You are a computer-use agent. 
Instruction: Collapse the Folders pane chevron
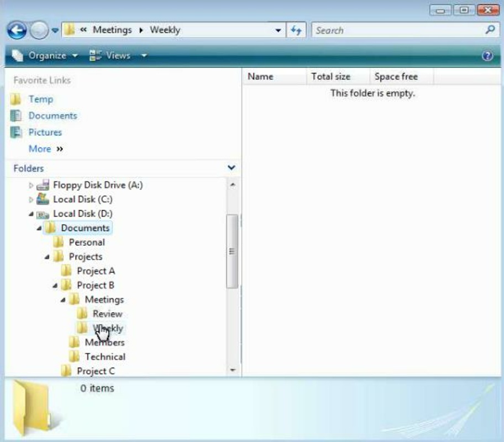(x=232, y=167)
